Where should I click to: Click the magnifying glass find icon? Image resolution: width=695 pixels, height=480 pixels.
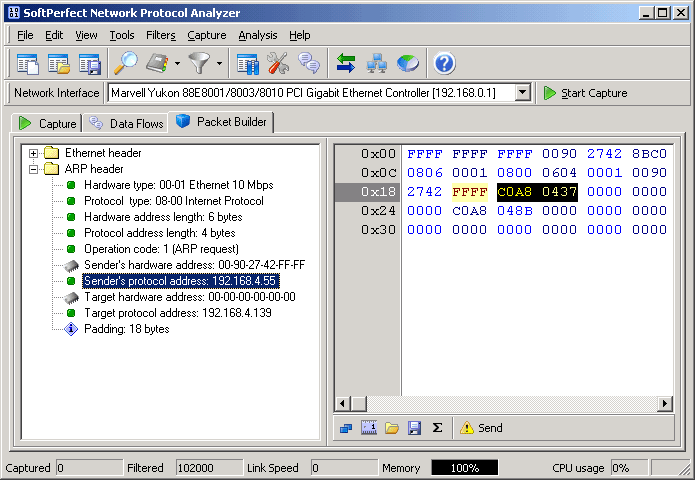[x=126, y=63]
